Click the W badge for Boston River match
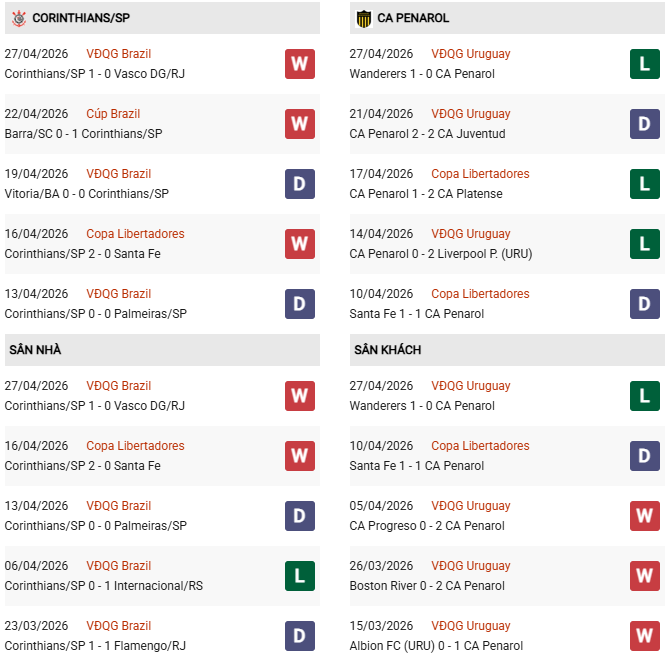The width and height of the screenshot is (666, 662). click(x=645, y=576)
